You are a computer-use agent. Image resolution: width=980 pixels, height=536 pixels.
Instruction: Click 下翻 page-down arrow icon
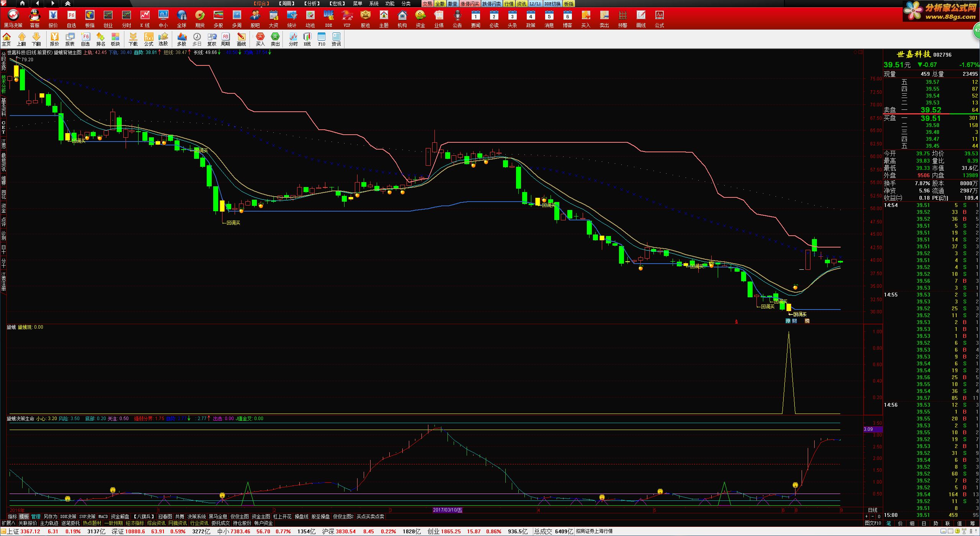pos(36,39)
